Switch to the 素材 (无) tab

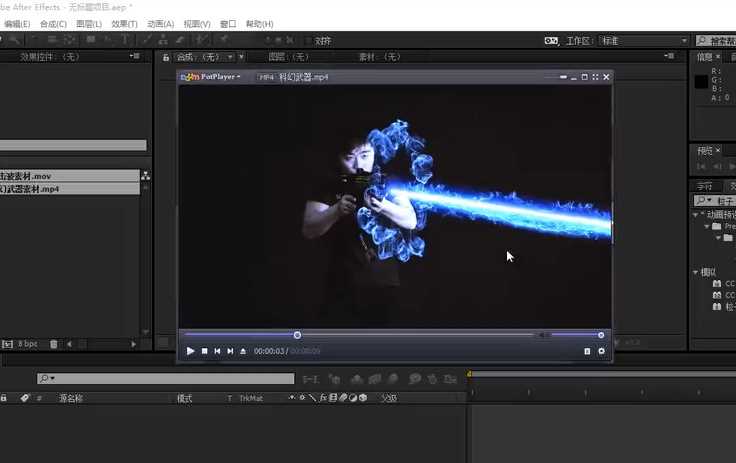coord(379,57)
